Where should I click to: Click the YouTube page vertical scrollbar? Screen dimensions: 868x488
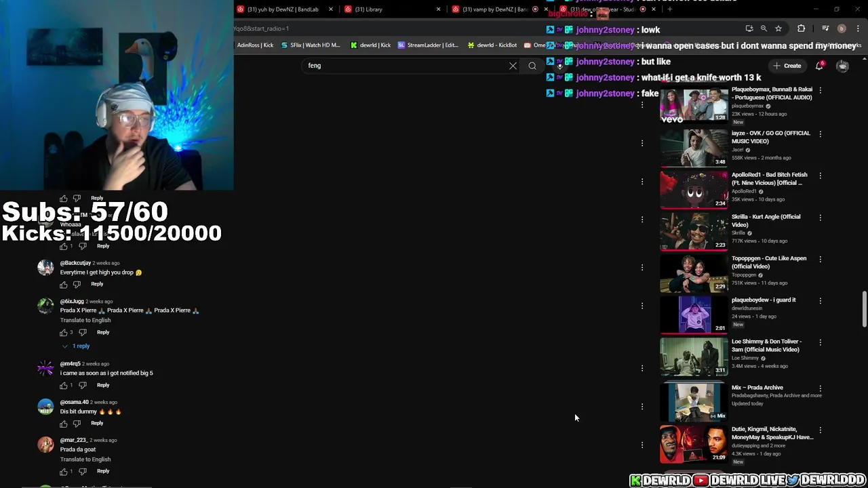(864, 308)
